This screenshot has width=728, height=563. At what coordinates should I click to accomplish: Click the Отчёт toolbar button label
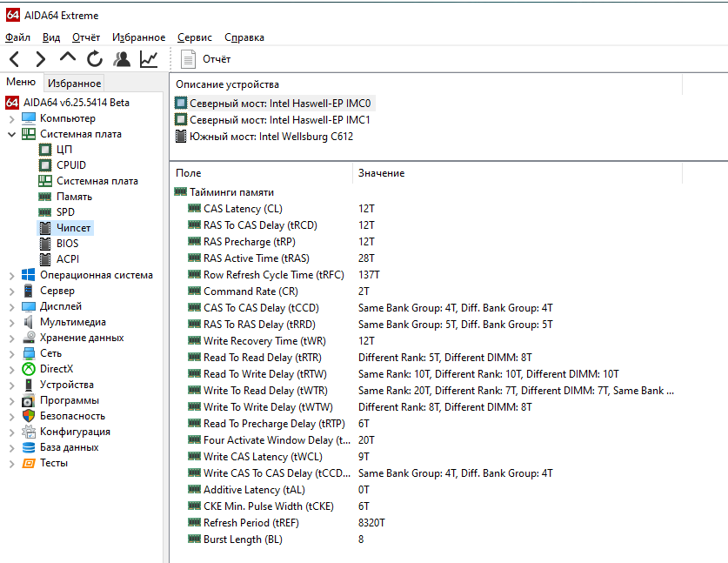coord(217,59)
